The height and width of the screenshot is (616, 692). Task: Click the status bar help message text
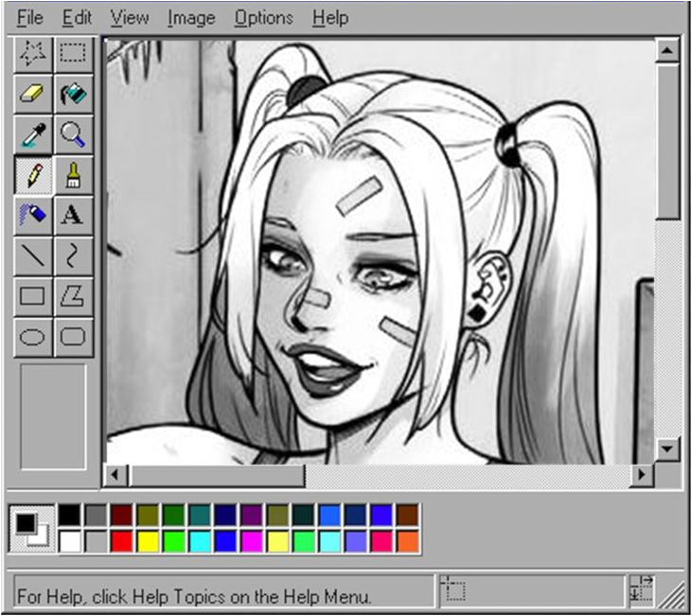click(193, 596)
